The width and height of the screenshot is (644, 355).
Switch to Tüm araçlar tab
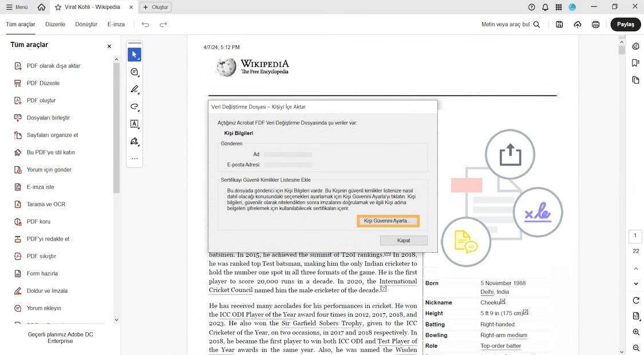21,24
